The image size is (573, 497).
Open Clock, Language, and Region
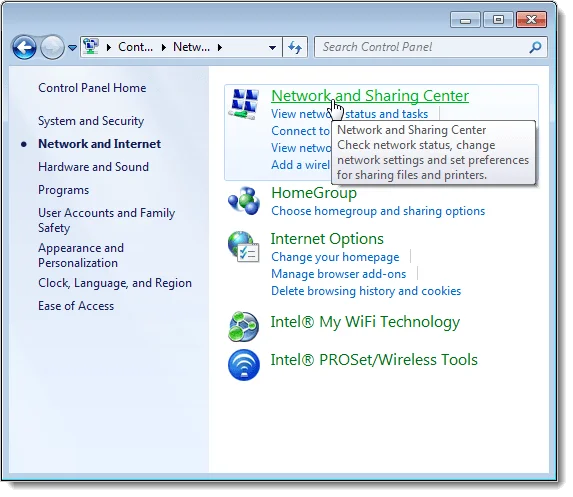coord(115,283)
